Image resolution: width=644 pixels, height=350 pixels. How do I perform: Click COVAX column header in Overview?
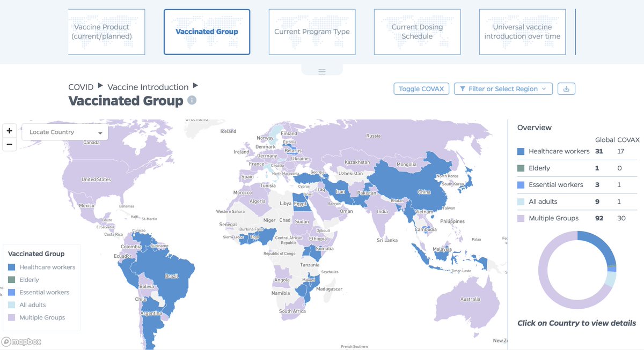coord(628,140)
